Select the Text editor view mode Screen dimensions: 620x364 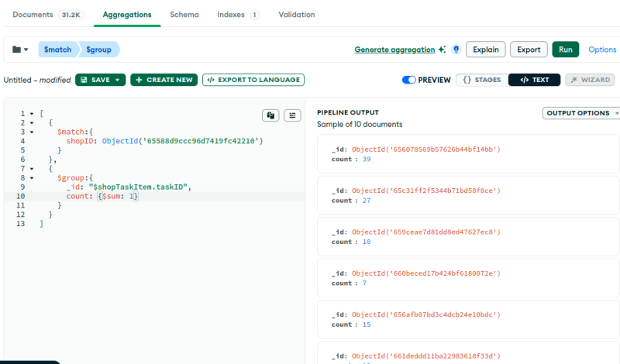(x=534, y=80)
